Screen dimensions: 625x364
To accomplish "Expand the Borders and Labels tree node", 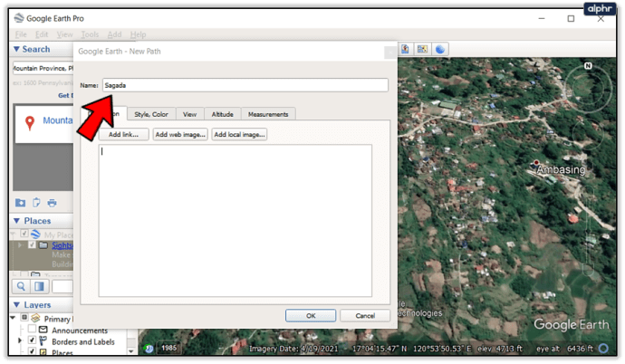I will point(21,341).
